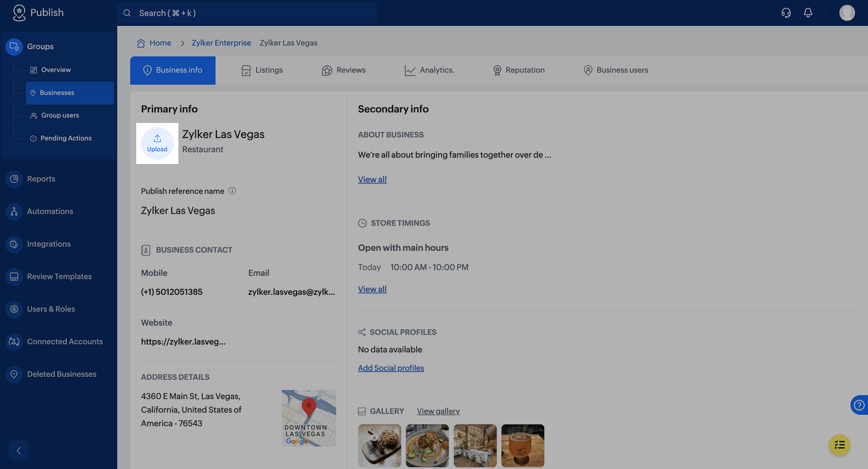Click the Automations icon
The width and height of the screenshot is (868, 469).
coord(14,212)
